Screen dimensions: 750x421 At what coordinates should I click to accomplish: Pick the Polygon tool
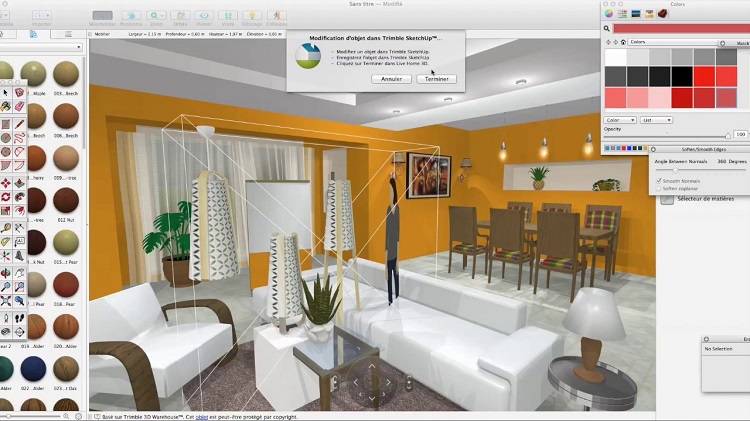pos(5,152)
